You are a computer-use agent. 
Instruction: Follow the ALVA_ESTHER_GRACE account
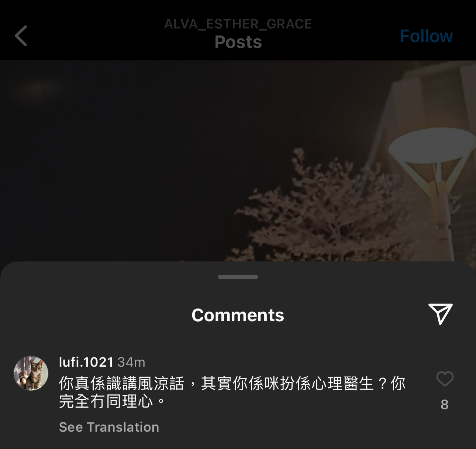(426, 36)
